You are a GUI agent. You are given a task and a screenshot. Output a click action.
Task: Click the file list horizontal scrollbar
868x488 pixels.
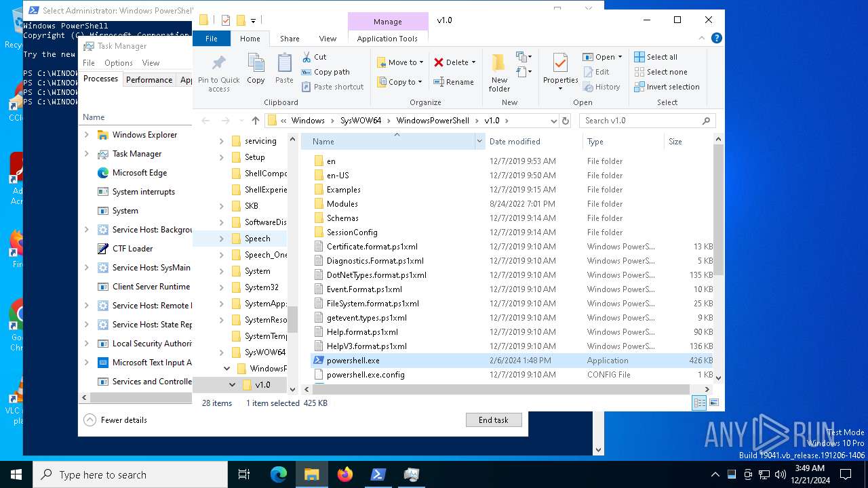click(500, 389)
